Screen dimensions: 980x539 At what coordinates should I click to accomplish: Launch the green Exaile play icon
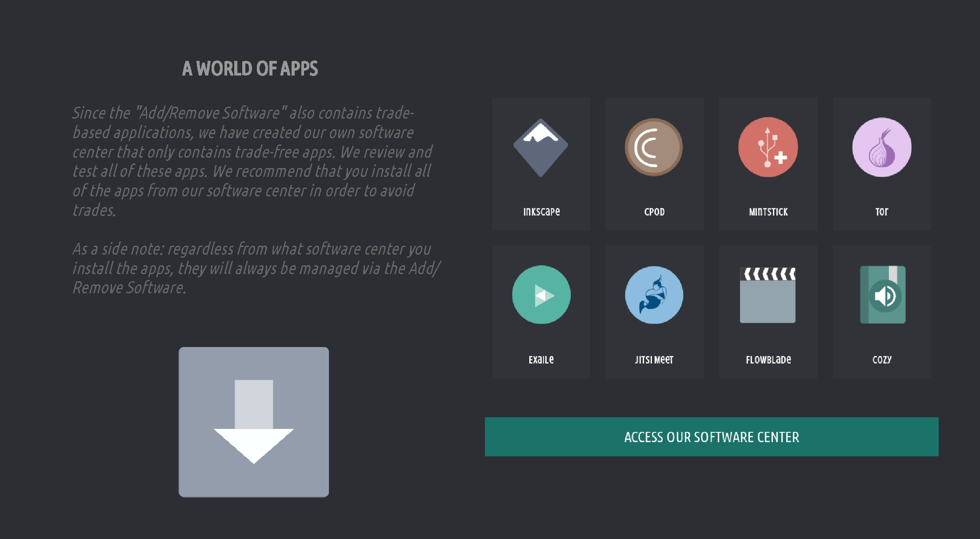[541, 295]
